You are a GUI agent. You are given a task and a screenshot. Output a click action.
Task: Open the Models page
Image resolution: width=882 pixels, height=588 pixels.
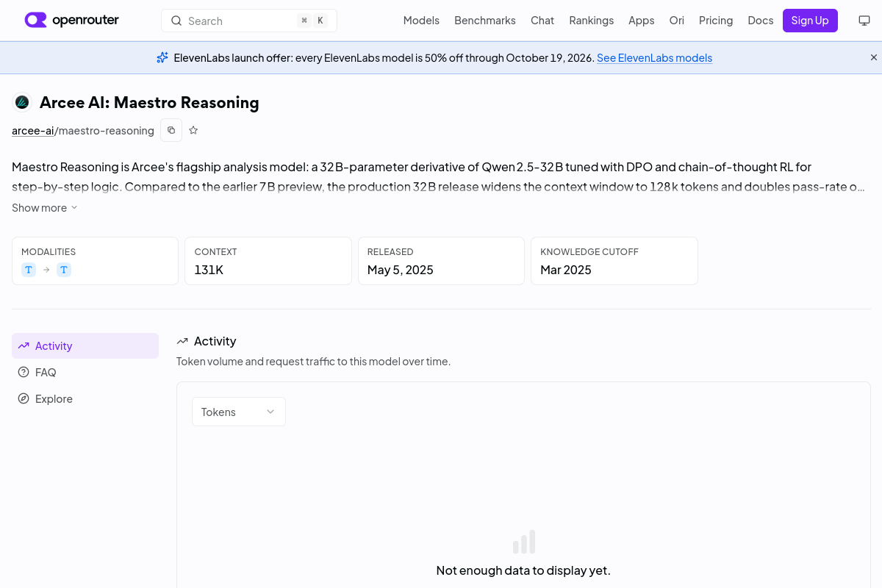[421, 21]
